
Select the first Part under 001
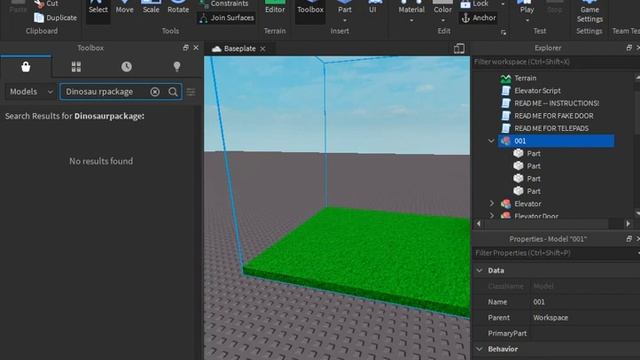click(533, 153)
